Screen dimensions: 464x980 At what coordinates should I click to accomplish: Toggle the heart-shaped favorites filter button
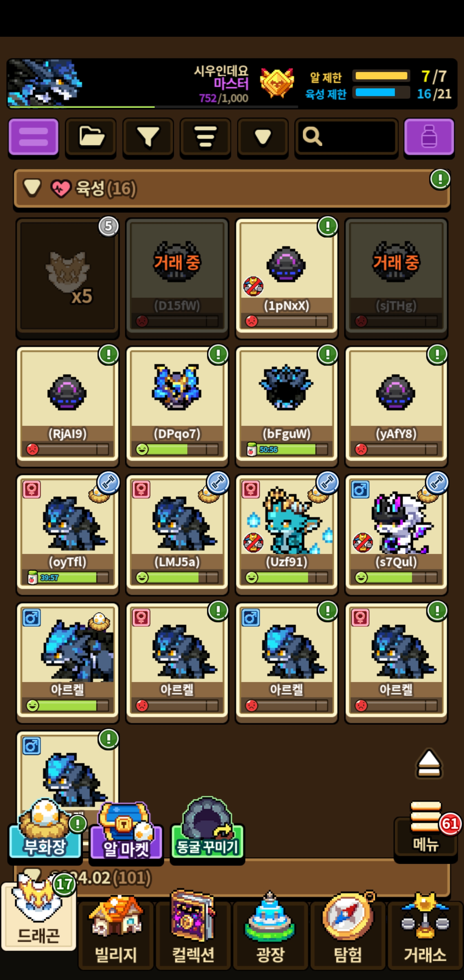pyautogui.click(x=263, y=137)
